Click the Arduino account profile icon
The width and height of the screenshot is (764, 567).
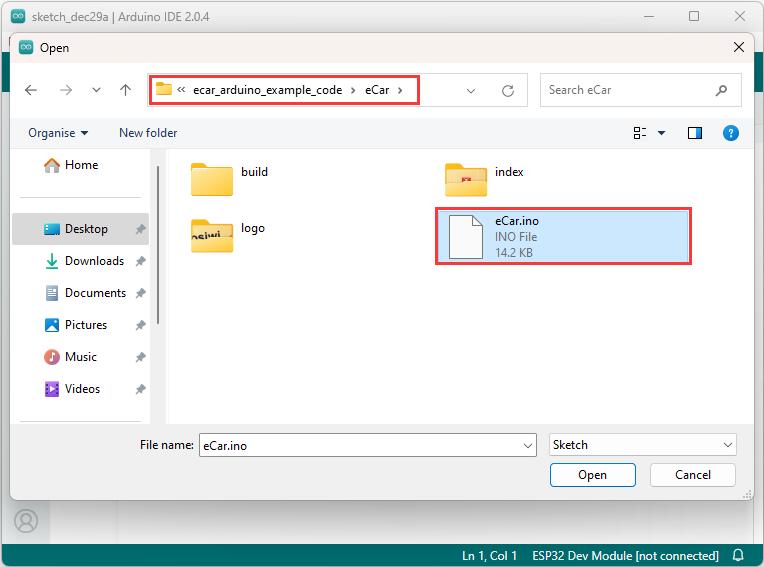[x=26, y=521]
